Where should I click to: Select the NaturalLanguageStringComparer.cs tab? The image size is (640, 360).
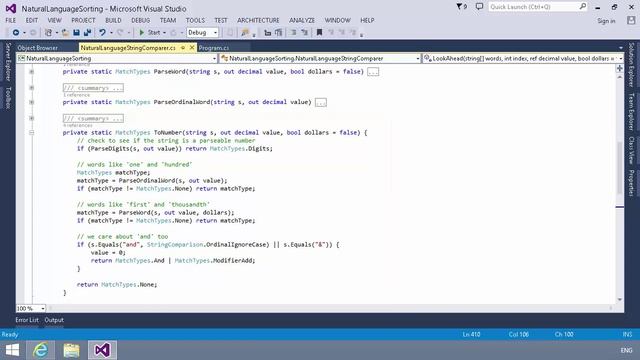pyautogui.click(x=128, y=48)
